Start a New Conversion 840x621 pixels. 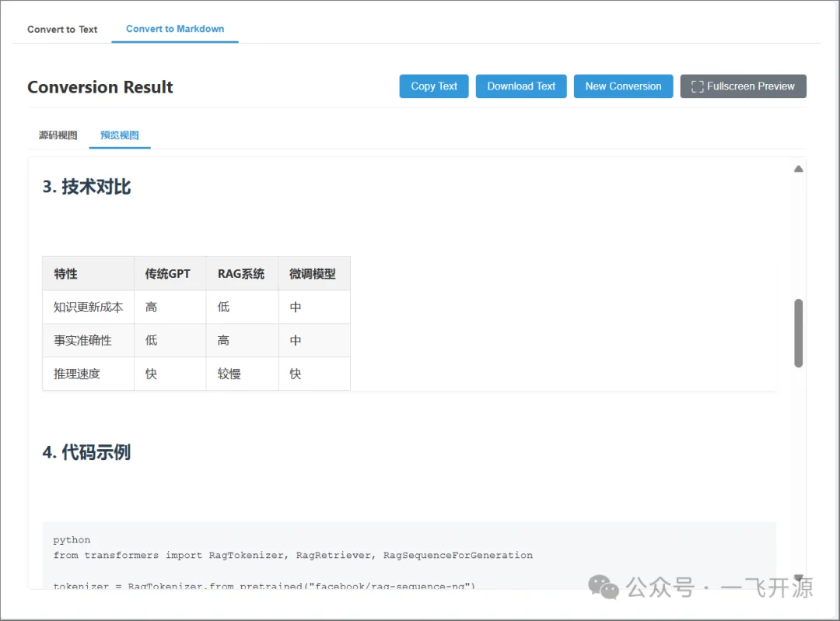(x=623, y=86)
